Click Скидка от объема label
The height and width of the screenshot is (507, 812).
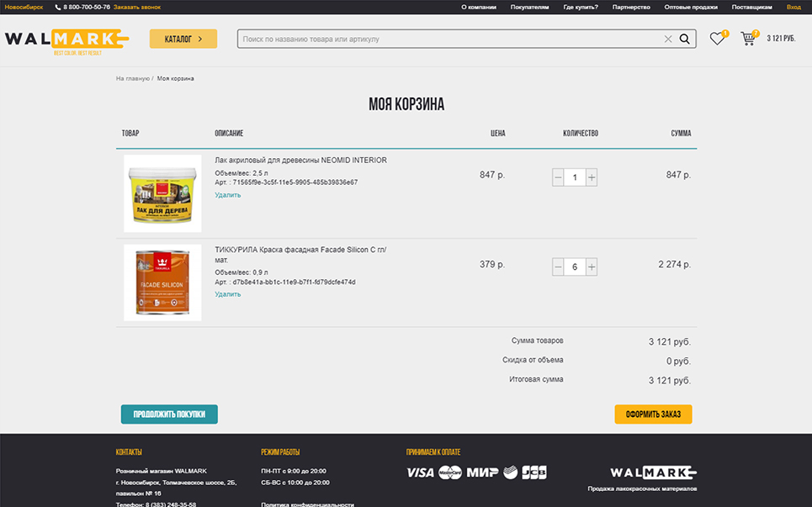[533, 360]
